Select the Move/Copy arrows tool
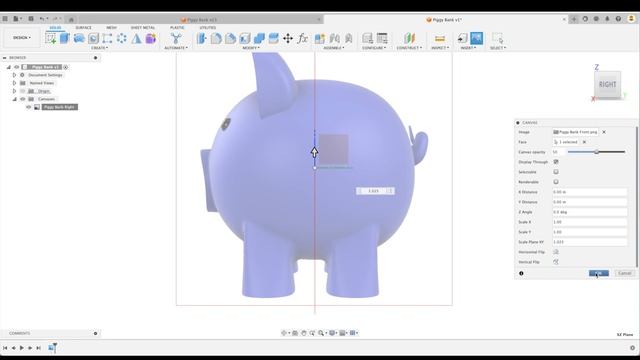This screenshot has height=360, width=640. point(288,38)
